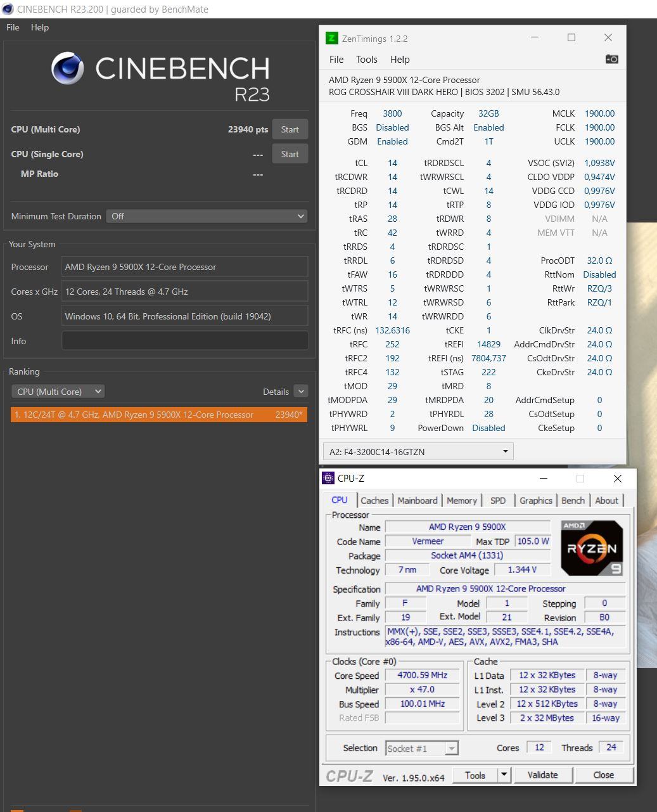This screenshot has height=812, width=657.
Task: Switch to the Caches tab in CPU-Z
Action: pyautogui.click(x=374, y=501)
